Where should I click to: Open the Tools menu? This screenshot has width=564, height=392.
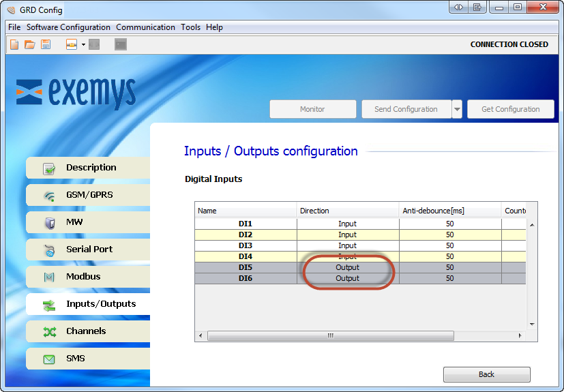pos(190,27)
